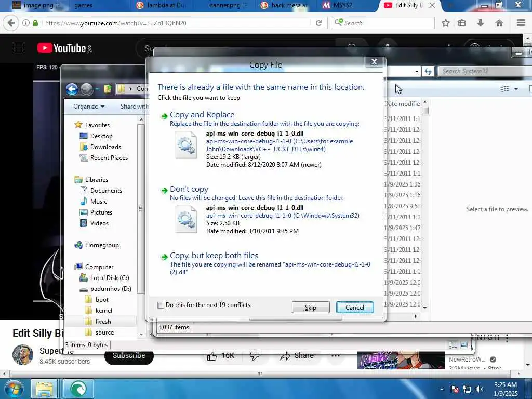Image resolution: width=532 pixels, height=399 pixels.
Task: Click the volume icon in system tray
Action: coord(480,390)
